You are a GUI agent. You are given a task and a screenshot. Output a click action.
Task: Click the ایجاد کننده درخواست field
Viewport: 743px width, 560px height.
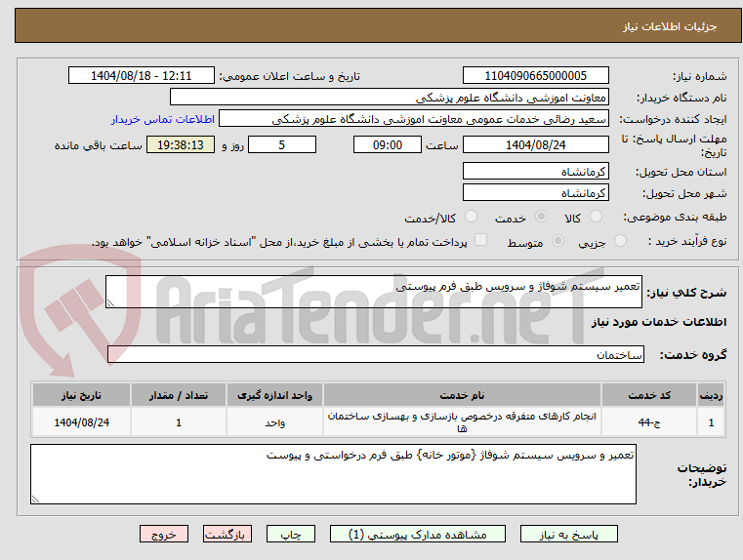pyautogui.click(x=414, y=119)
